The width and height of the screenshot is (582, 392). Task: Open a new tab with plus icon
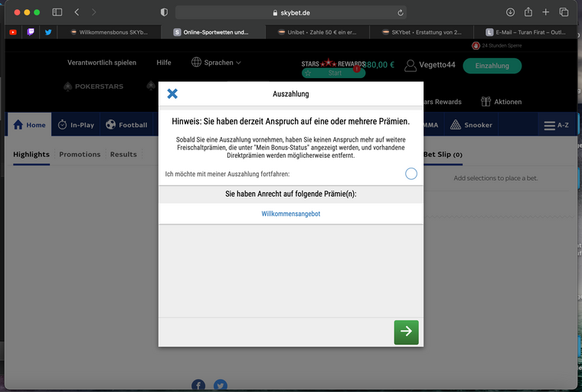[545, 12]
